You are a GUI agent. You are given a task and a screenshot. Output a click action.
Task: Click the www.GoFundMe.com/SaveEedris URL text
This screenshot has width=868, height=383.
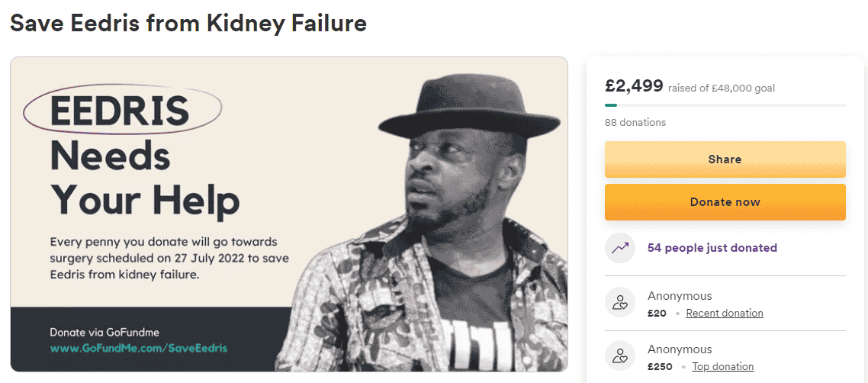click(138, 348)
